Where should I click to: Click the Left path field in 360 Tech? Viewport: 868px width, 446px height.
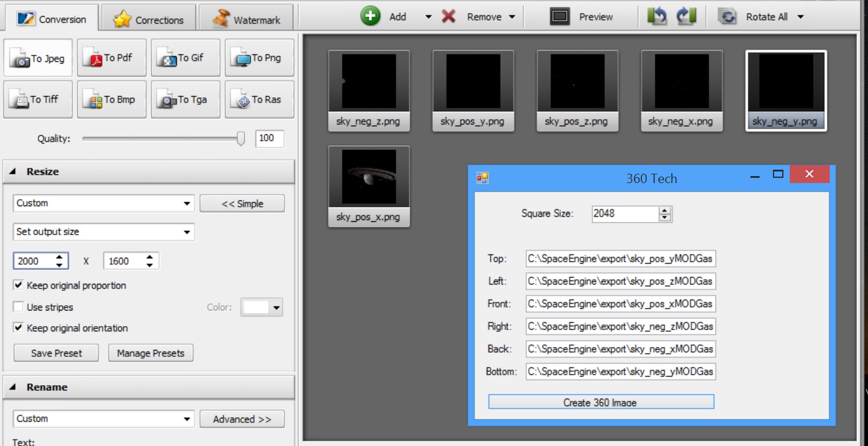pyautogui.click(x=621, y=282)
